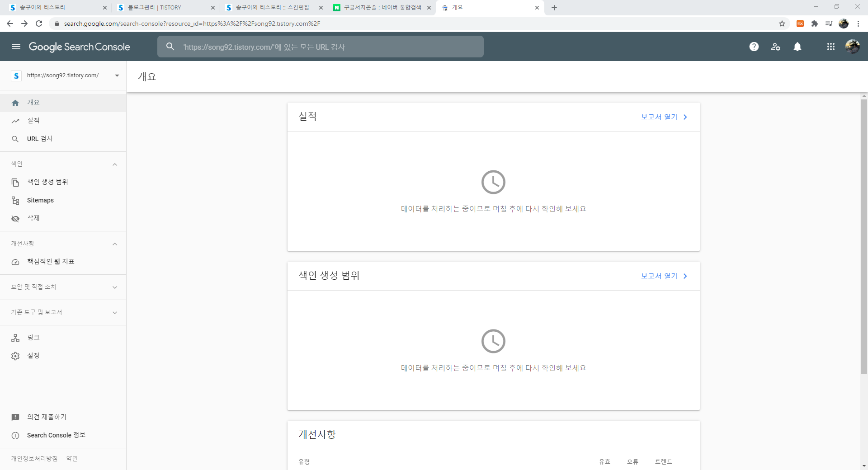Open the 핵심적인 웹 지표 menu item
Image resolution: width=868 pixels, height=470 pixels.
(63, 262)
